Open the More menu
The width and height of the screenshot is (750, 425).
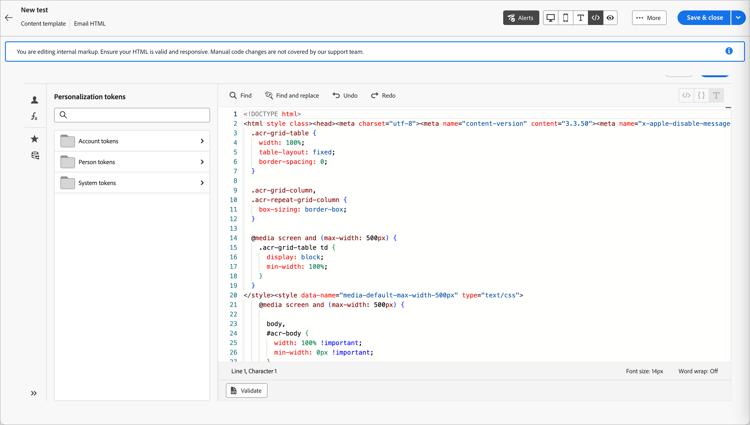649,17
